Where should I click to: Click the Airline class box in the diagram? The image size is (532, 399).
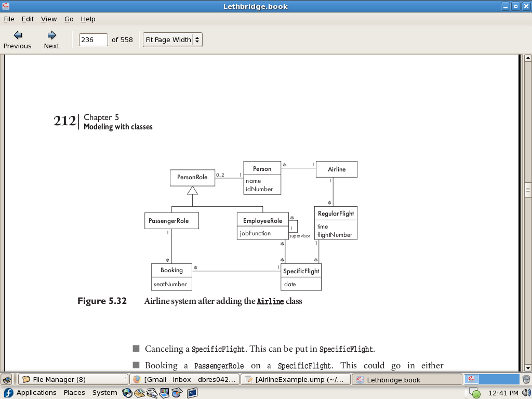[x=337, y=169]
